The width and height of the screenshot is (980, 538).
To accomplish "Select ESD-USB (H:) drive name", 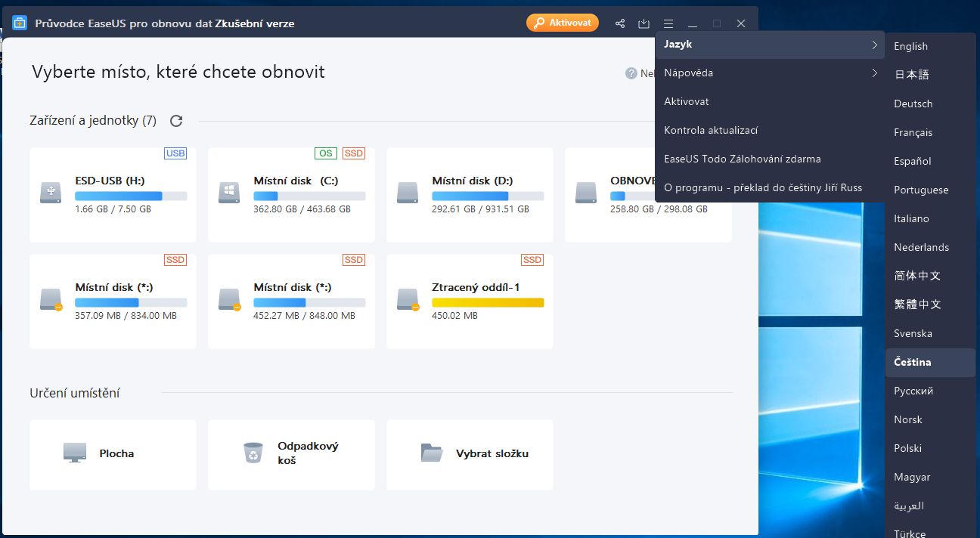I will pos(110,181).
